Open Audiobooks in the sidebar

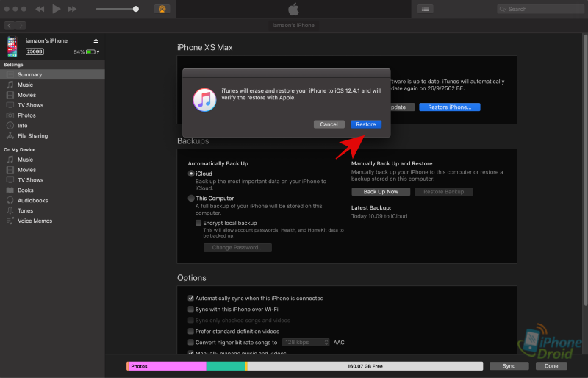52,200
